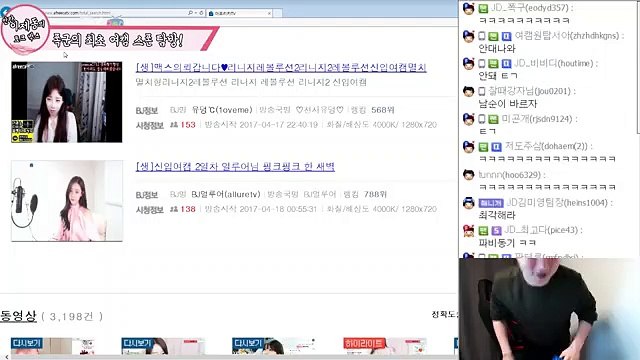Click avatar icon of 찰떄강자님 in chat
Screen dimensions: 640x360
pos(469,91)
